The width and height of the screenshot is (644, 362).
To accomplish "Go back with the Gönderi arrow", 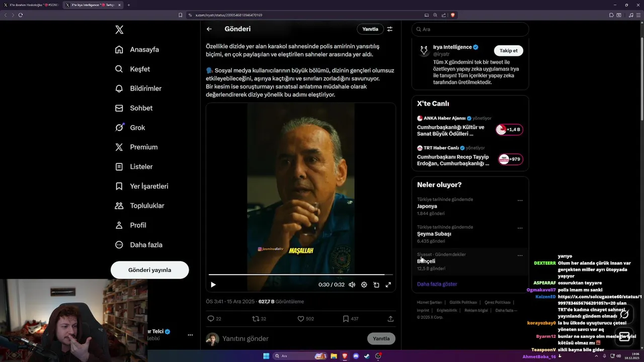I will coord(209,29).
